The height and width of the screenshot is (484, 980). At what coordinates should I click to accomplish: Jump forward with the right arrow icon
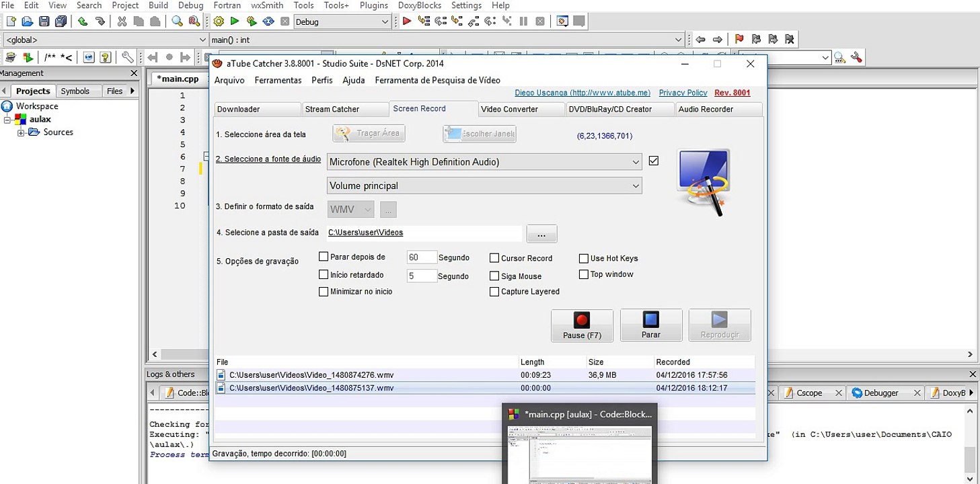coord(718,40)
